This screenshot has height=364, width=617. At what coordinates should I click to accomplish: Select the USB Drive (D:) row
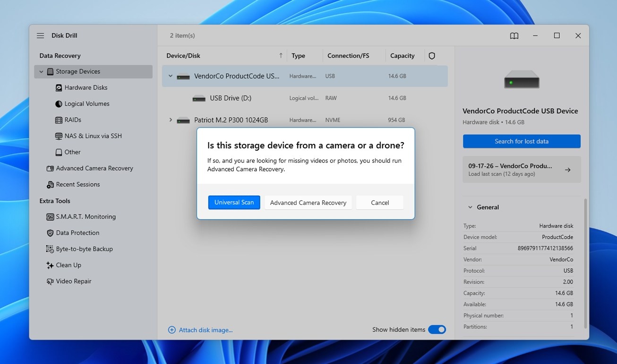tap(305, 98)
